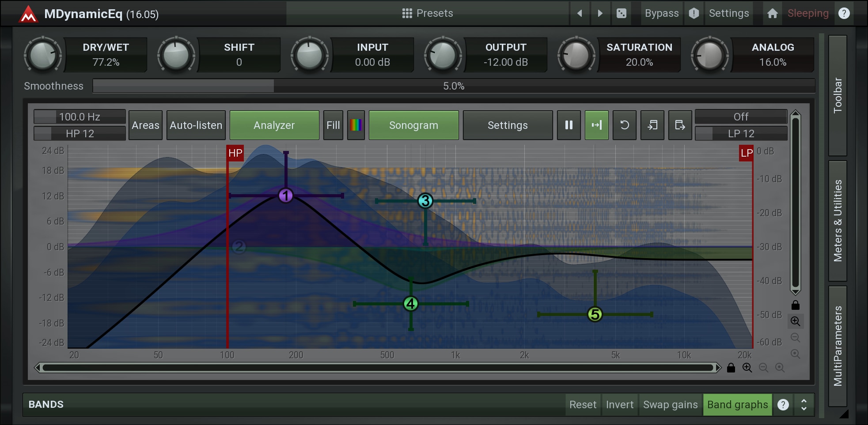
Task: Select EQ band node 1
Action: click(286, 196)
